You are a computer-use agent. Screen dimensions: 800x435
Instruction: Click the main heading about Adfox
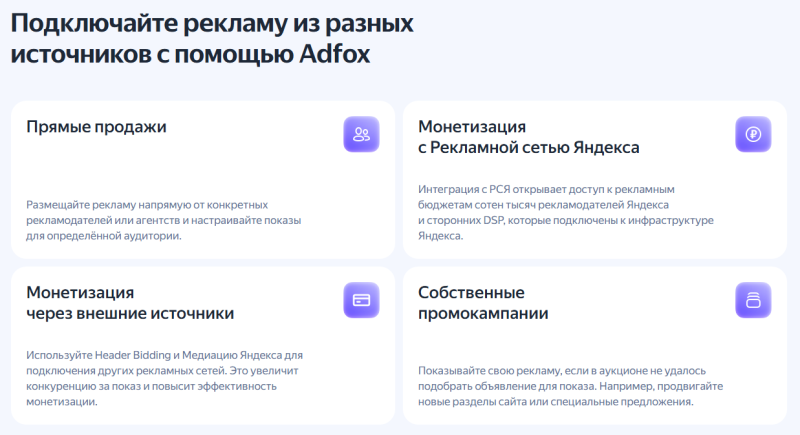pyautogui.click(x=212, y=39)
